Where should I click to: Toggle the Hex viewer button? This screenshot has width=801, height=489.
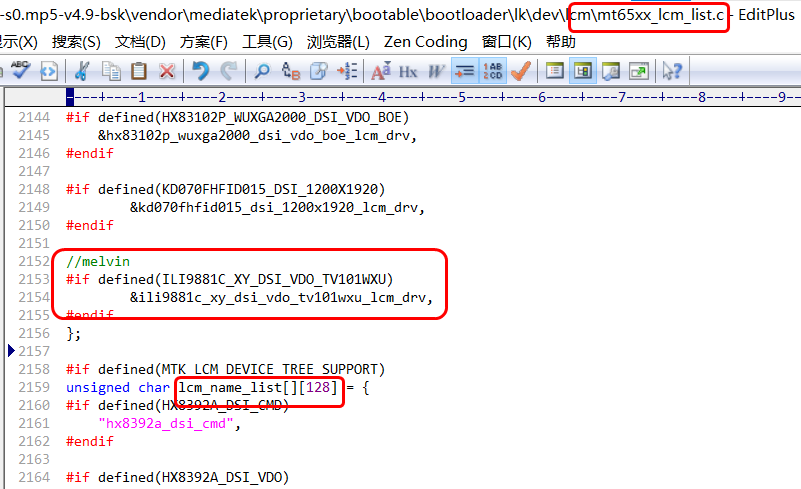click(x=408, y=70)
